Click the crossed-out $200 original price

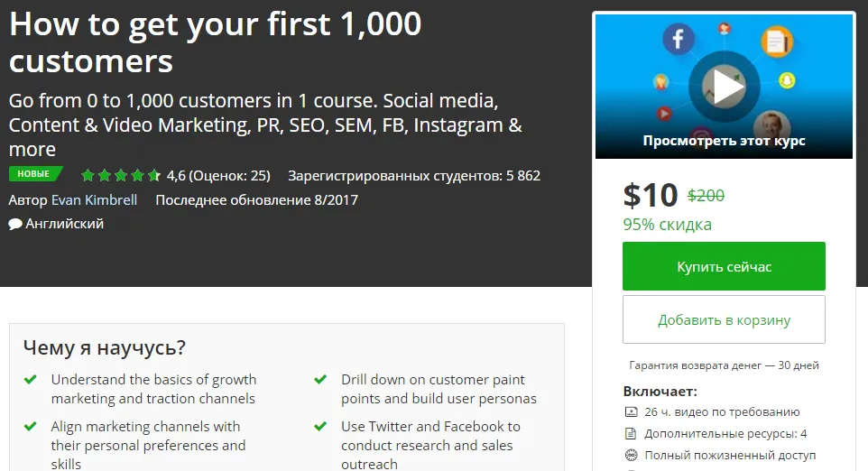(x=706, y=195)
